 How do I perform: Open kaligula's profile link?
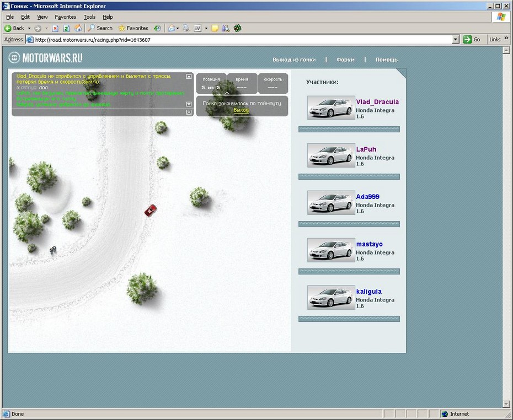coord(368,292)
